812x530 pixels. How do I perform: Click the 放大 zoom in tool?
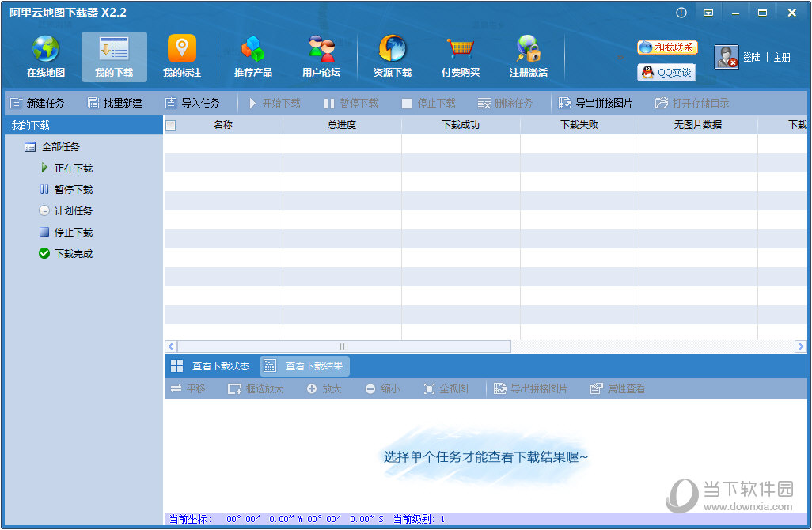pyautogui.click(x=324, y=388)
